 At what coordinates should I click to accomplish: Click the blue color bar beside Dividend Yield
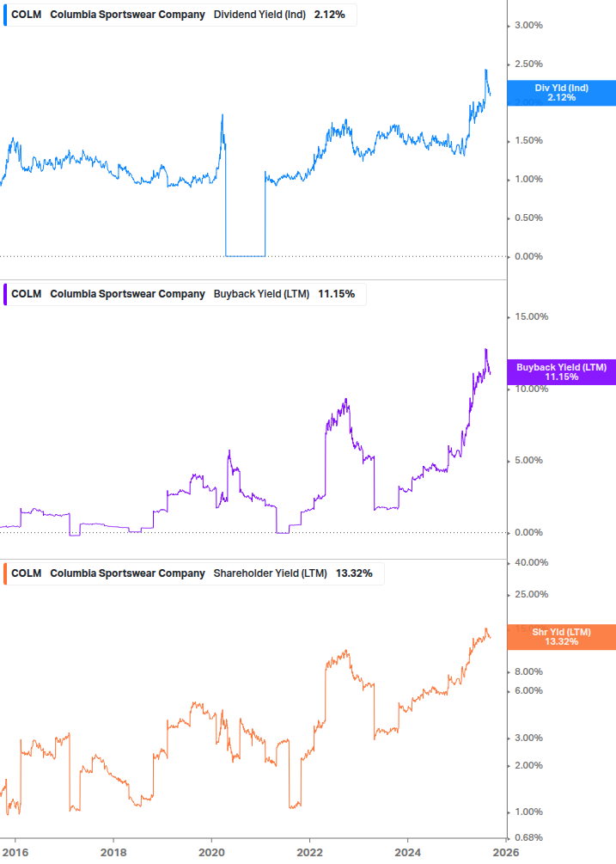coord(5,15)
